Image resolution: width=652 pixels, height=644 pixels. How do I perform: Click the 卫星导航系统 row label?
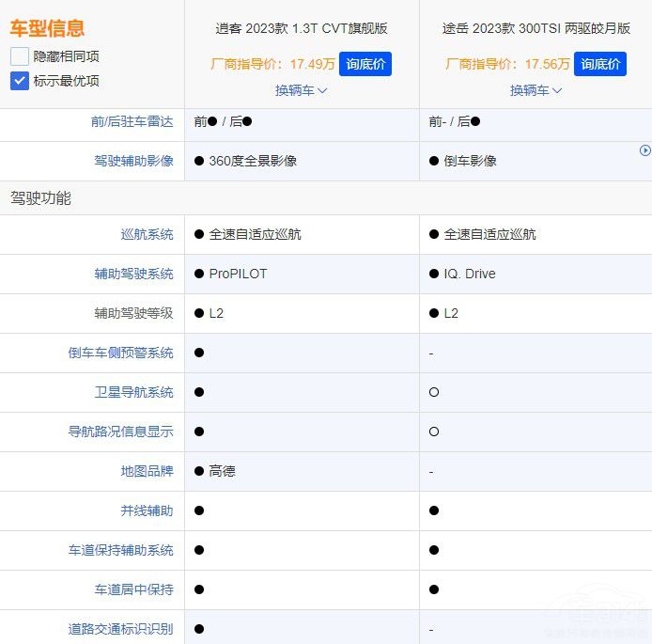pos(133,392)
